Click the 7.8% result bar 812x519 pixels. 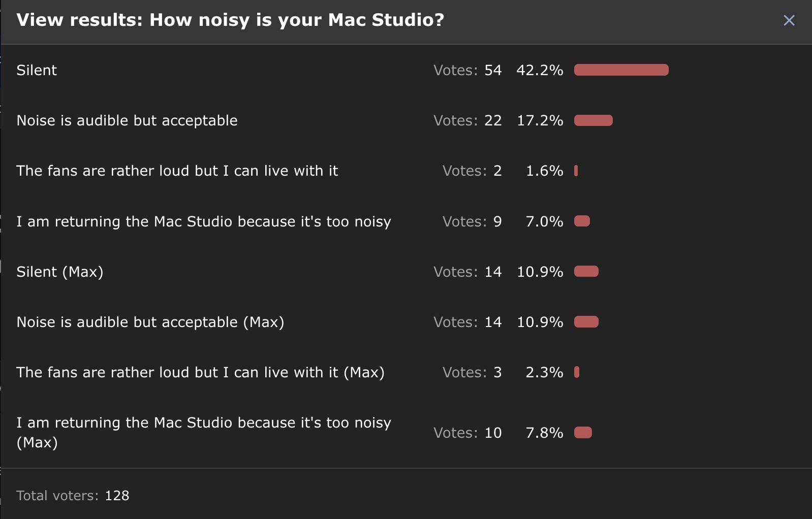point(583,433)
